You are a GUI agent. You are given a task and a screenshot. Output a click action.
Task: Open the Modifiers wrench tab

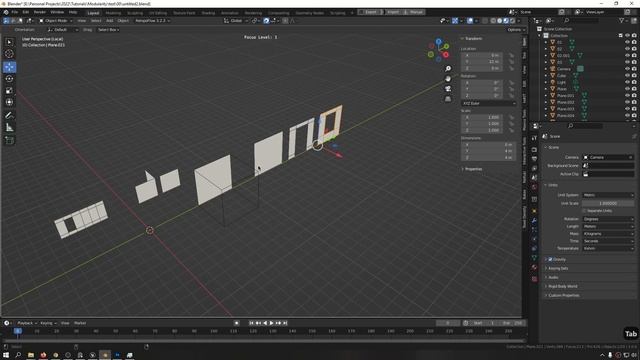click(534, 221)
